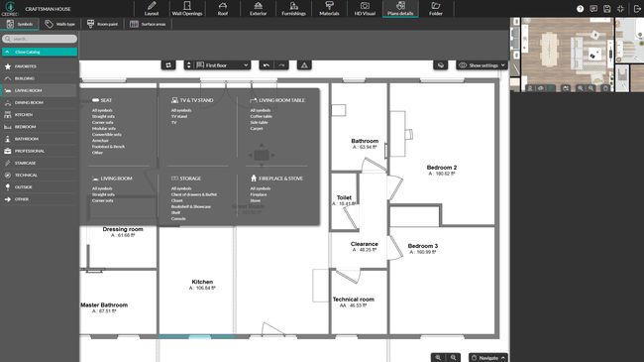
Task: Open the Layout tool in top bar
Action: click(152, 9)
